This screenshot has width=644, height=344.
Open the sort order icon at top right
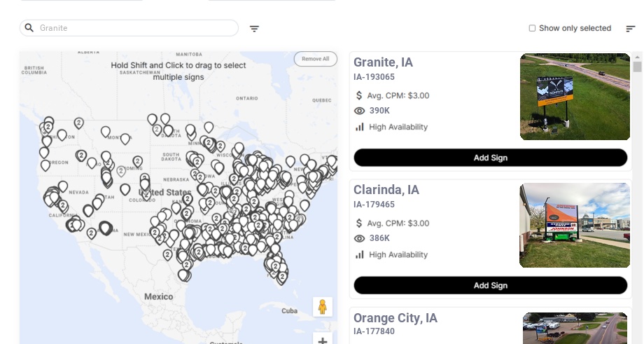tap(631, 29)
